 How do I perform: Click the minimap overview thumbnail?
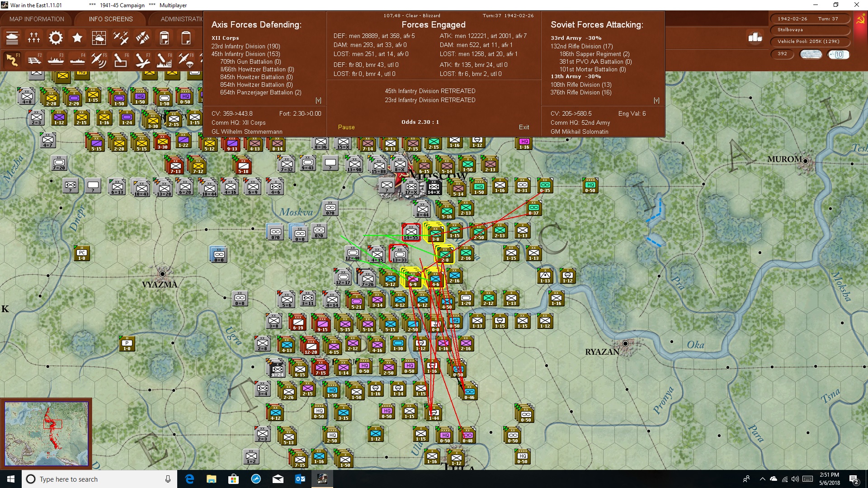(47, 434)
